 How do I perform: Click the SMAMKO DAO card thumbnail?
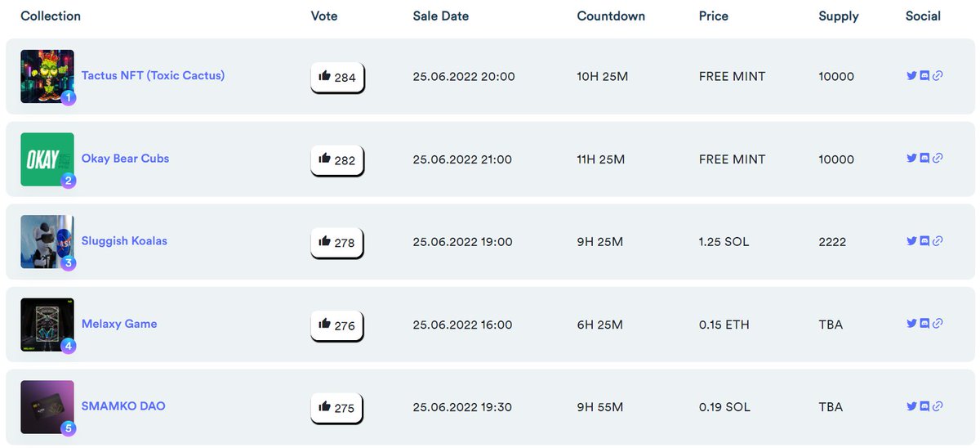point(47,406)
